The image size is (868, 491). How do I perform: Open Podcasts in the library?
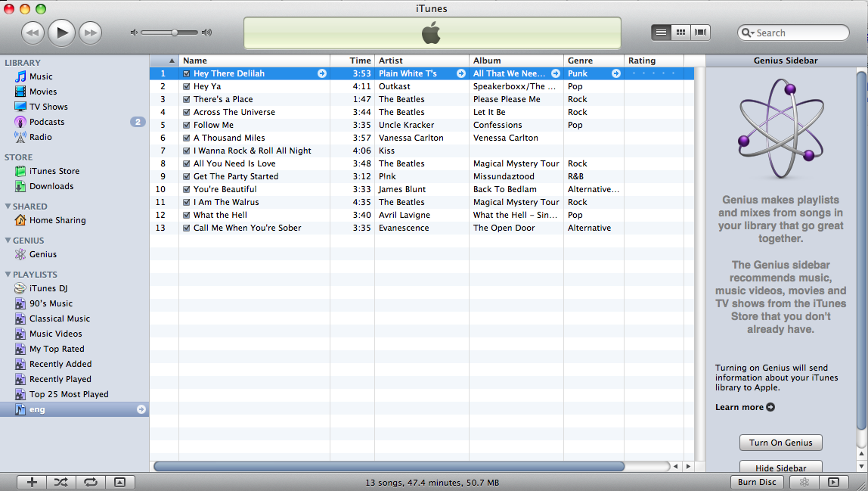(47, 122)
